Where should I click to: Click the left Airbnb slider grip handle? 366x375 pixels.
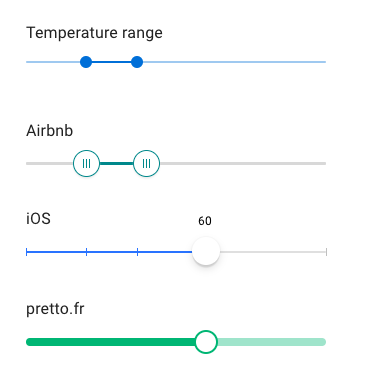point(86,163)
